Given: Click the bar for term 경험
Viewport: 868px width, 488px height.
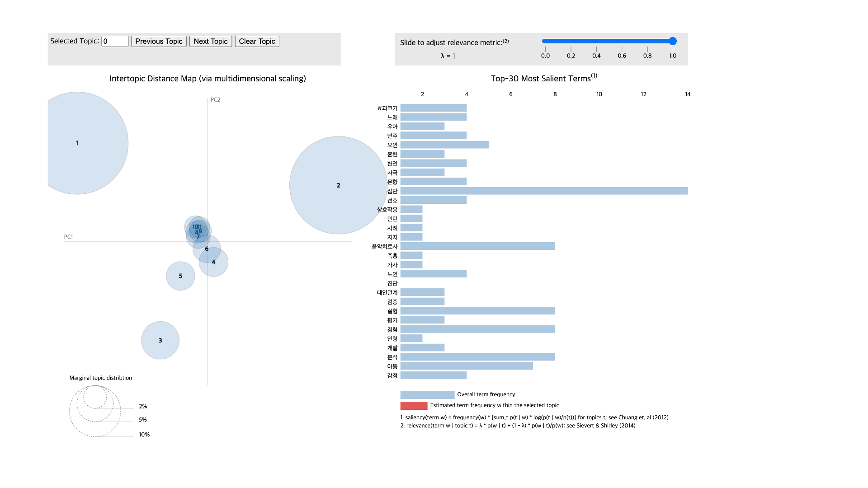Looking at the screenshot, I should coord(477,329).
